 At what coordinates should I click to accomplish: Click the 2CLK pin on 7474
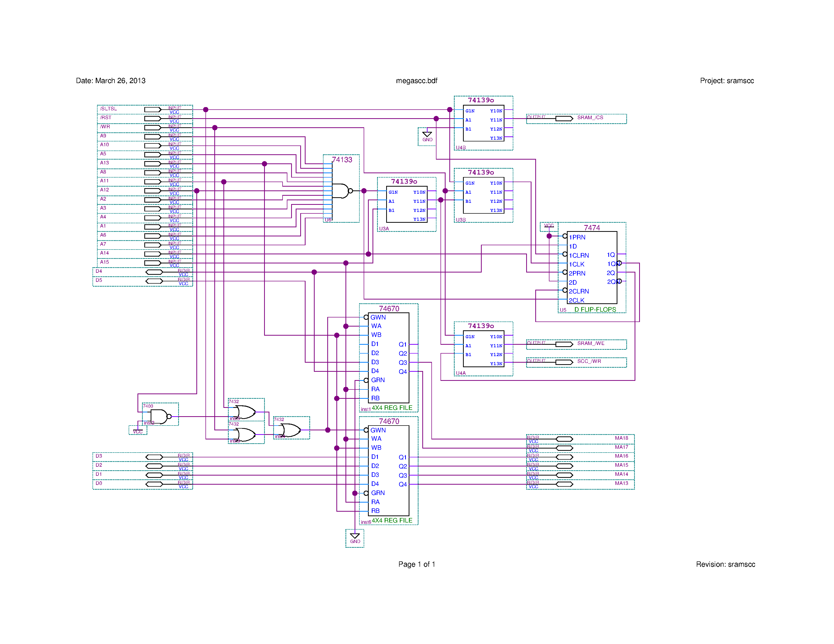pyautogui.click(x=576, y=301)
